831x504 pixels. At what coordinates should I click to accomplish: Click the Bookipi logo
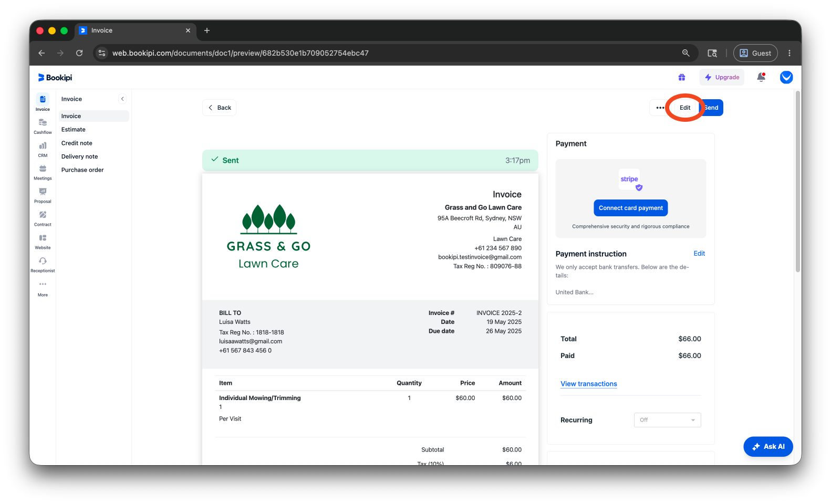pos(55,78)
